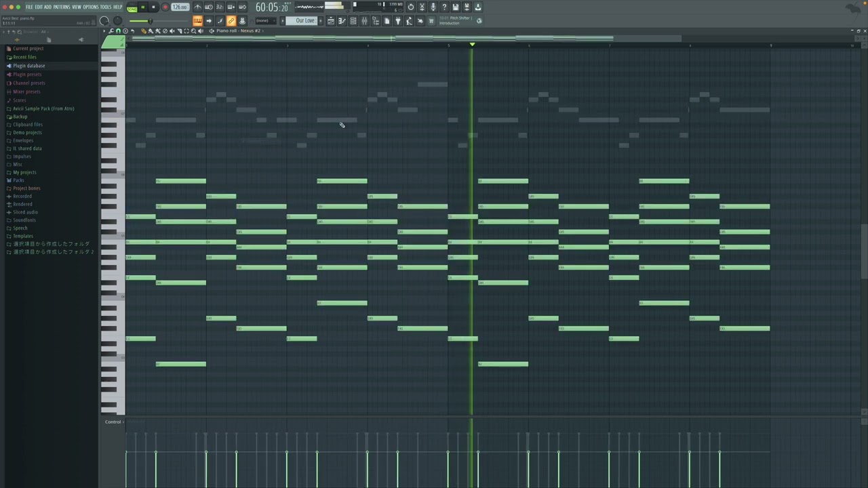Open the OPTIONS menu
The width and height of the screenshot is (868, 488).
point(91,7)
